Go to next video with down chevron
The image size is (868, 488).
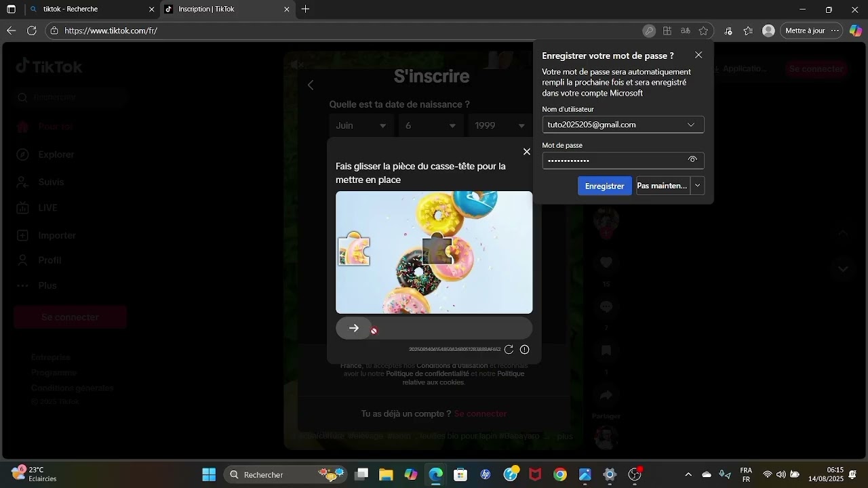coord(843,268)
